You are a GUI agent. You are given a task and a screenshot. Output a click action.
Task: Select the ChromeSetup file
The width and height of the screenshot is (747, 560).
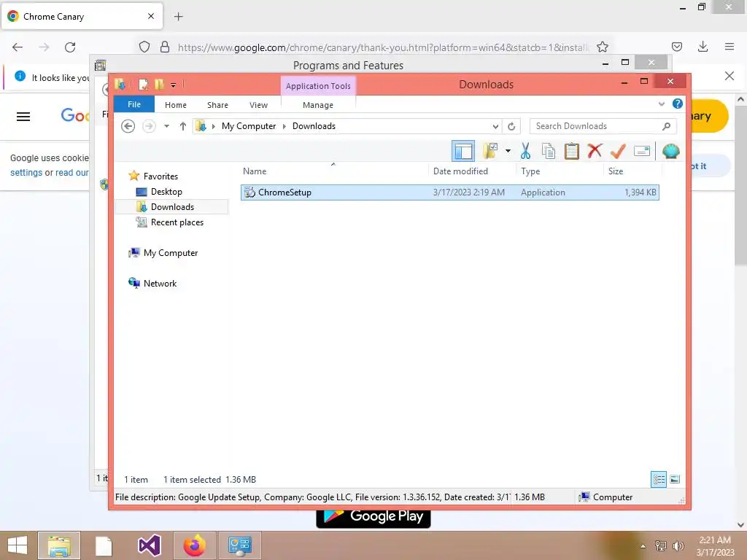[449, 192]
